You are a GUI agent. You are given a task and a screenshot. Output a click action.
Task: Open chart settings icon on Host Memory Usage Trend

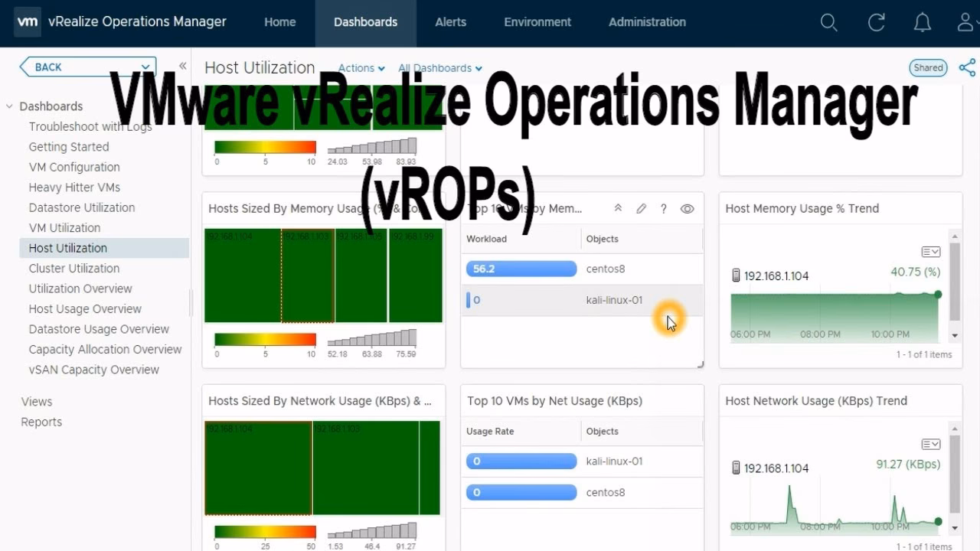[929, 251]
